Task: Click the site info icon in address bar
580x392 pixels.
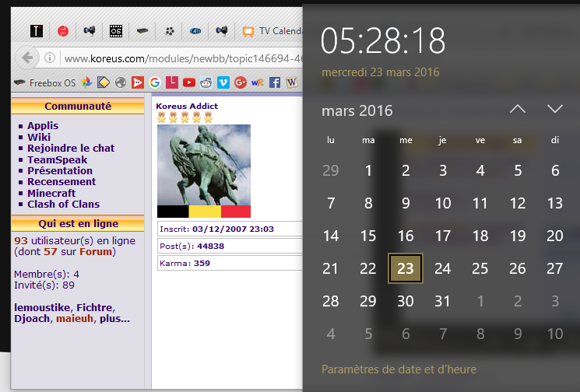Action: 50,58
